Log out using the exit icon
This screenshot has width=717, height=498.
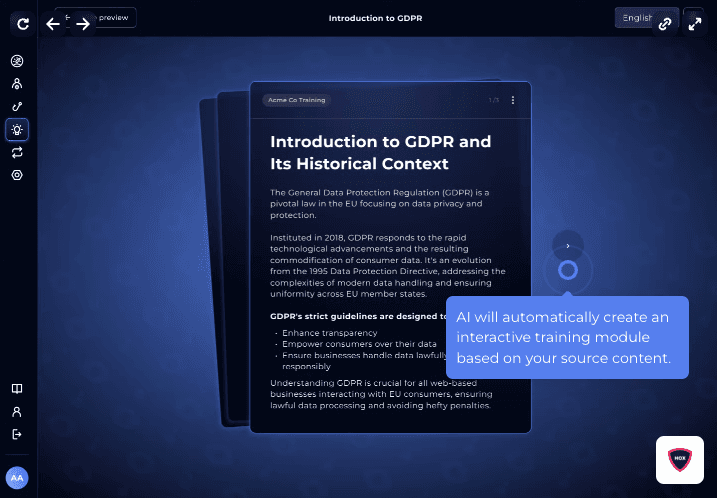pyautogui.click(x=17, y=434)
